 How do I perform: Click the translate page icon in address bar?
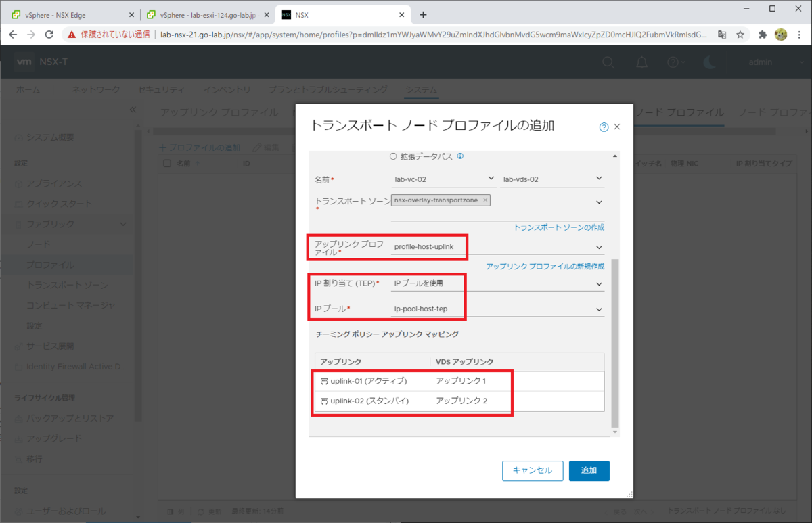(x=721, y=34)
